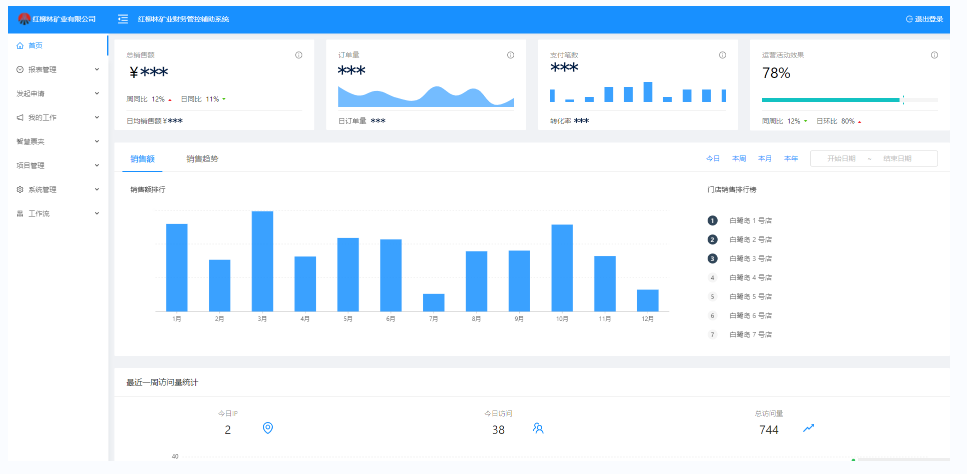Click the 78% value in 运营活动效果 card
Viewport: 967px width, 474px height.
tap(776, 73)
